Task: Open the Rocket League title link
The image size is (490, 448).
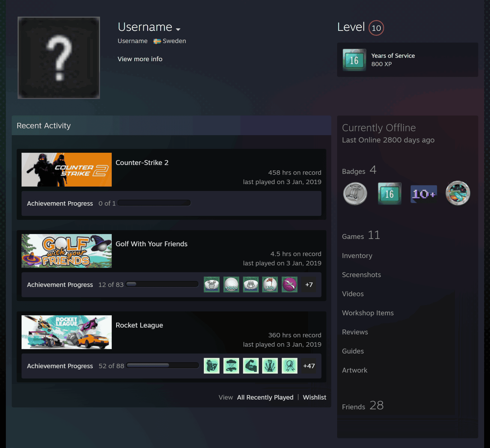Action: (x=139, y=325)
